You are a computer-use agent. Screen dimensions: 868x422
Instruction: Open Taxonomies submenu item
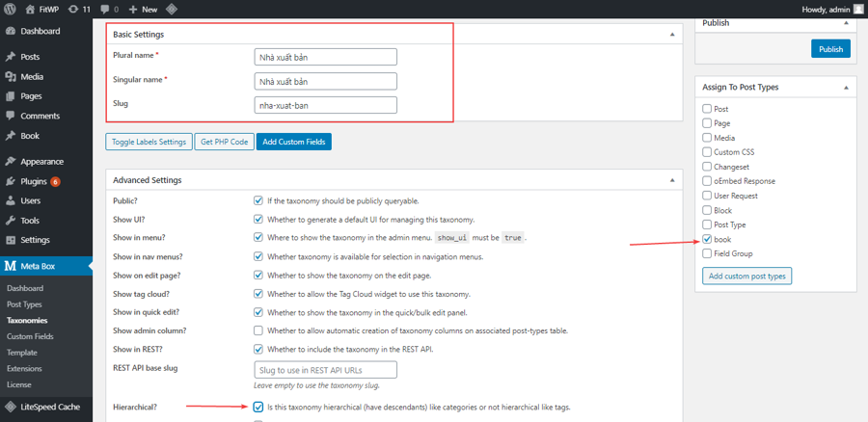(27, 321)
